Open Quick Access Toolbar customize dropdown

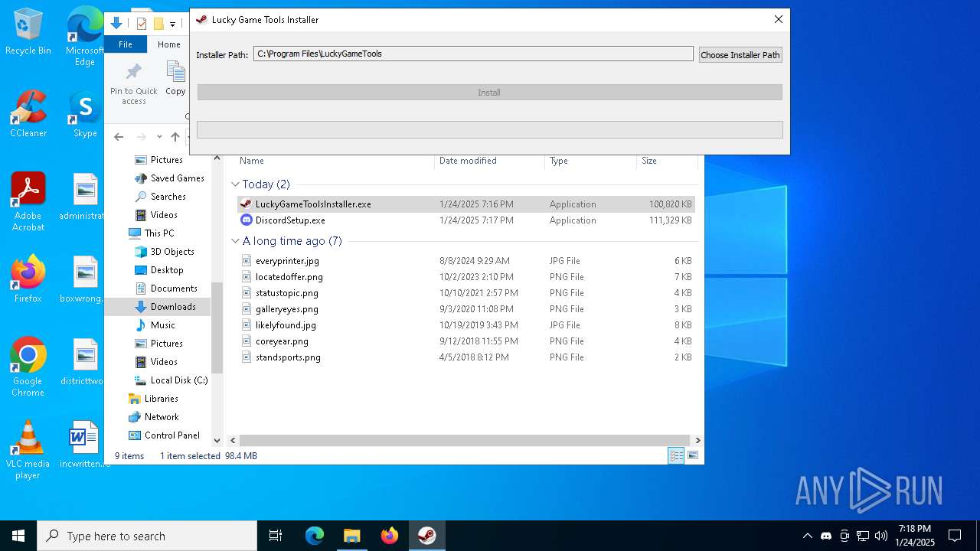pyautogui.click(x=173, y=24)
